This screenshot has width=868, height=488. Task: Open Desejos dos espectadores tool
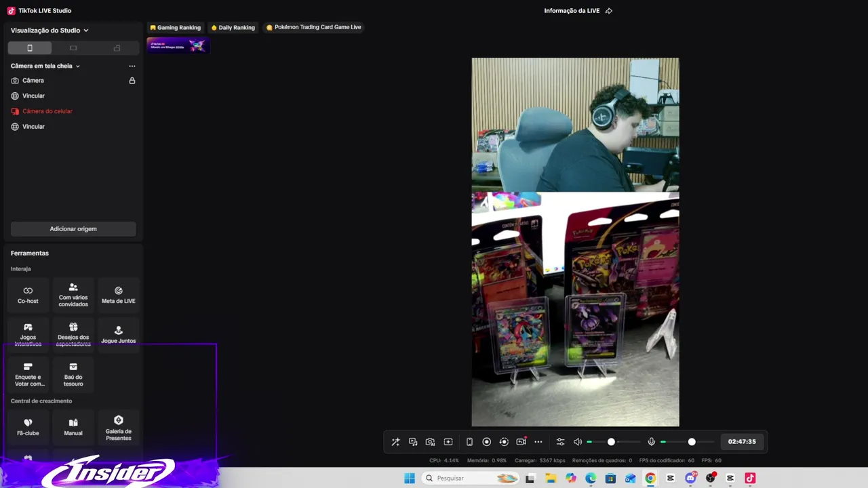point(73,334)
